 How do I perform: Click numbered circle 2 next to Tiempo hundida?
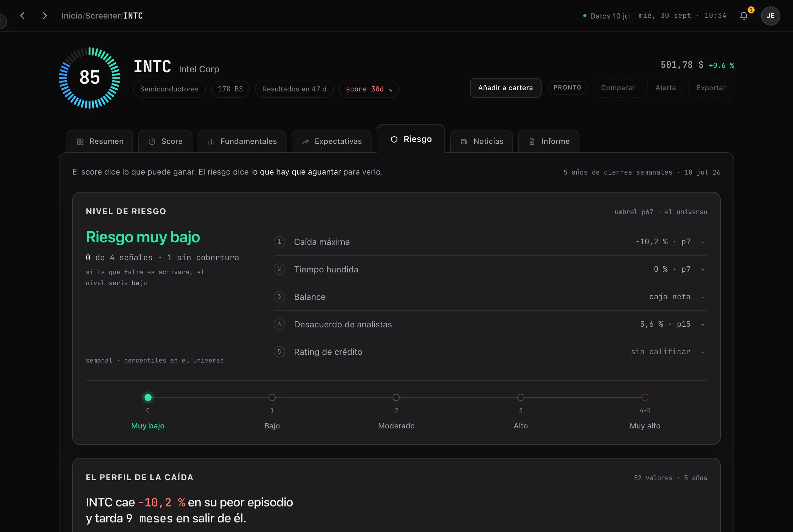pyautogui.click(x=279, y=269)
